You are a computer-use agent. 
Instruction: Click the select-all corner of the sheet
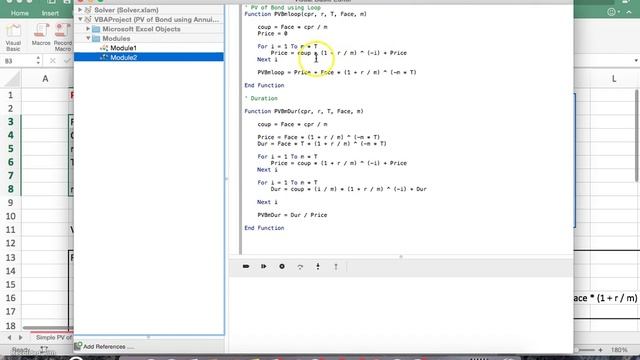[x=11, y=78]
